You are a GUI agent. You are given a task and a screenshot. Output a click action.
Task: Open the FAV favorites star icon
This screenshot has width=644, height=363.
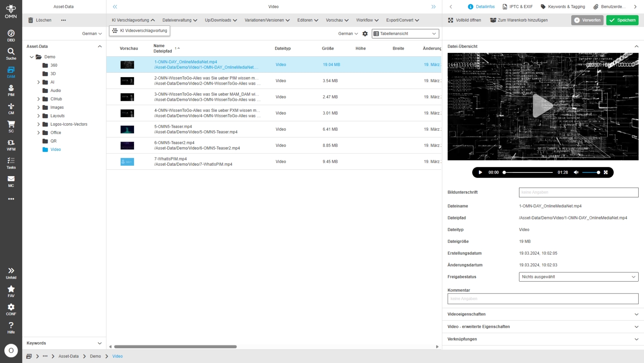[x=11, y=291]
